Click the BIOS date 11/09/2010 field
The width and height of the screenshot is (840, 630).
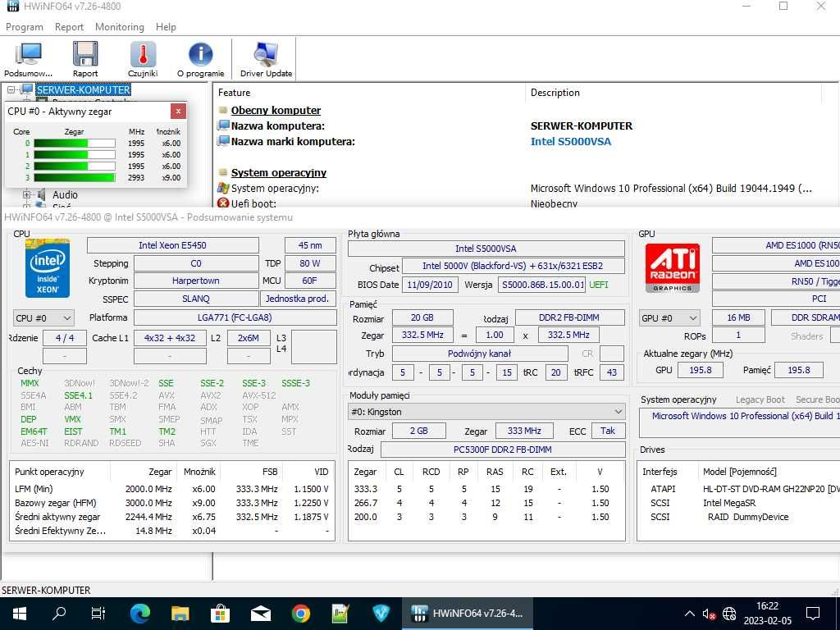[x=430, y=285]
